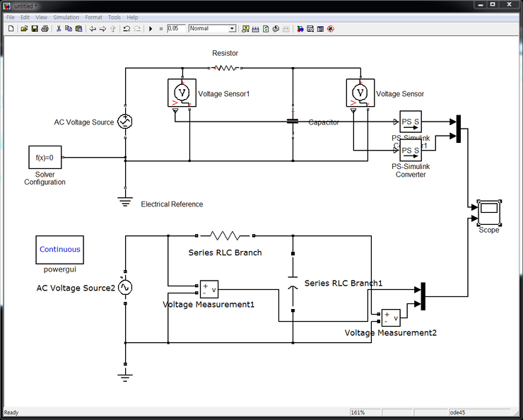Create a new model with the toolbar icon
Image resolution: width=523 pixels, height=420 pixels.
coord(11,29)
